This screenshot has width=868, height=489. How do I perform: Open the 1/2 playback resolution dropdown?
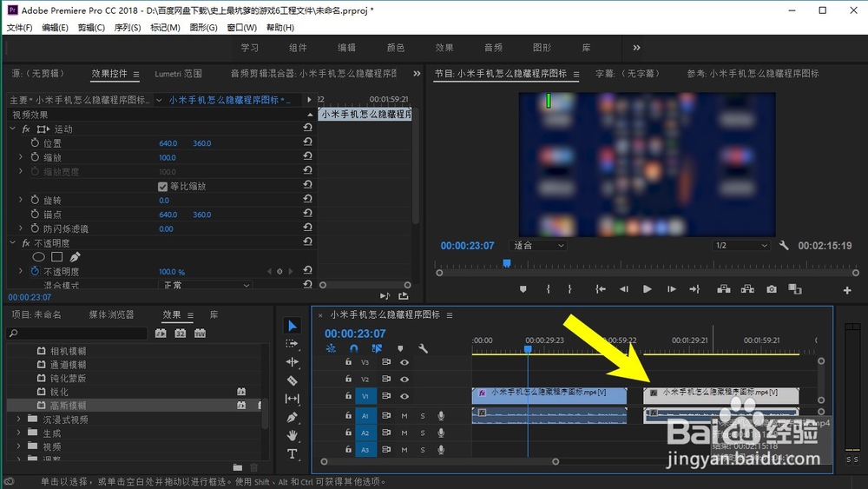[741, 245]
